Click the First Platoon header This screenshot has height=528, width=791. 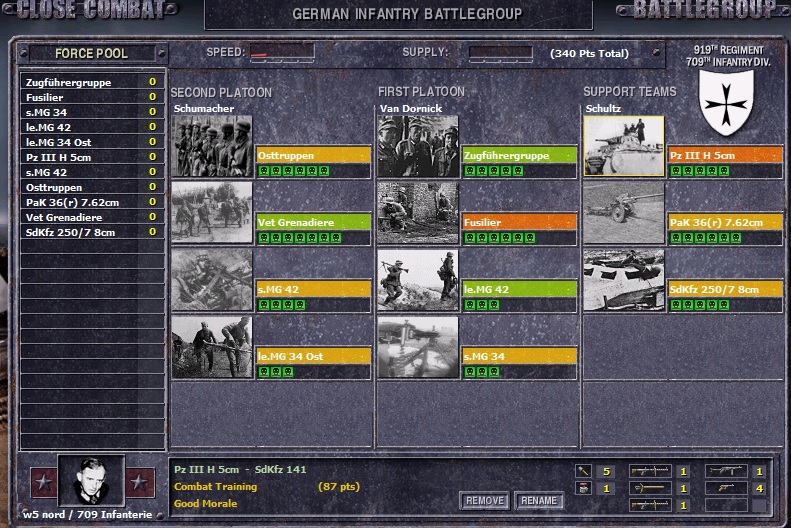coord(421,91)
